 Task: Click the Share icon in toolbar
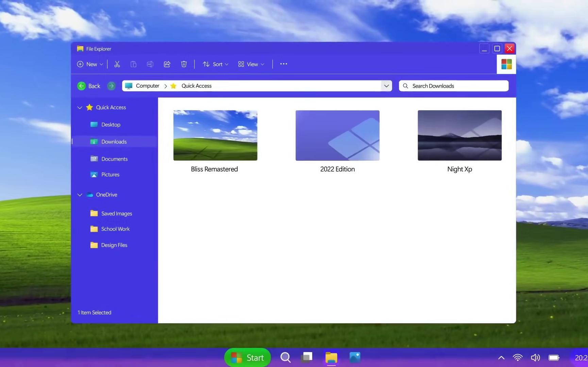point(167,64)
